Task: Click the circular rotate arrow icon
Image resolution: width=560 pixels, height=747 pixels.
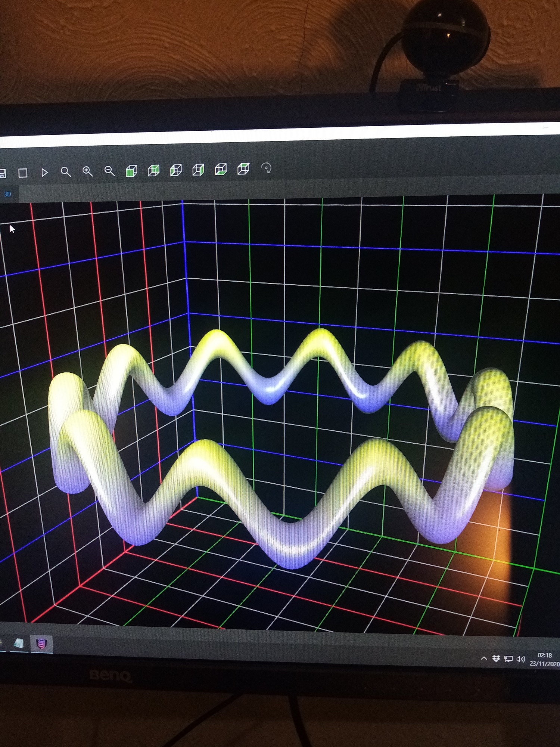Action: pyautogui.click(x=266, y=168)
